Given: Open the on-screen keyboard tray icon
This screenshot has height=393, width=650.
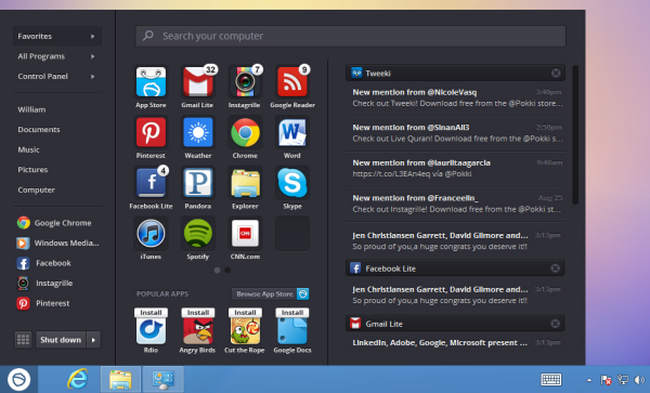Looking at the screenshot, I should click(x=551, y=379).
